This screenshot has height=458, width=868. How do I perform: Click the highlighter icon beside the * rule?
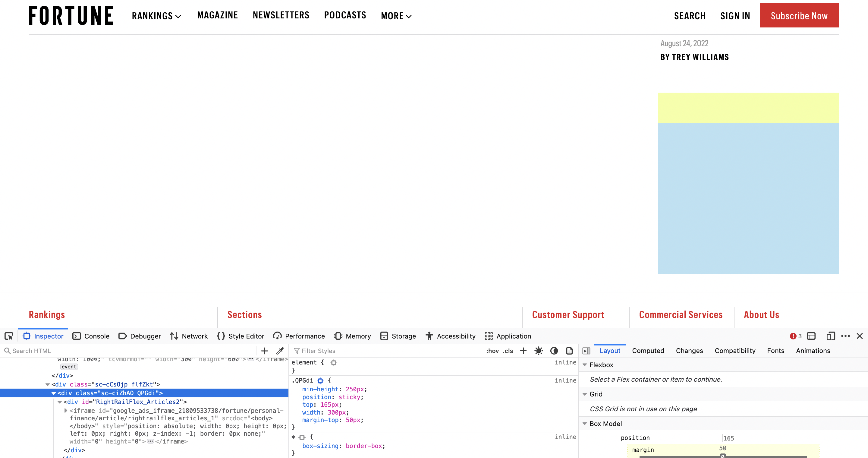coord(302,437)
